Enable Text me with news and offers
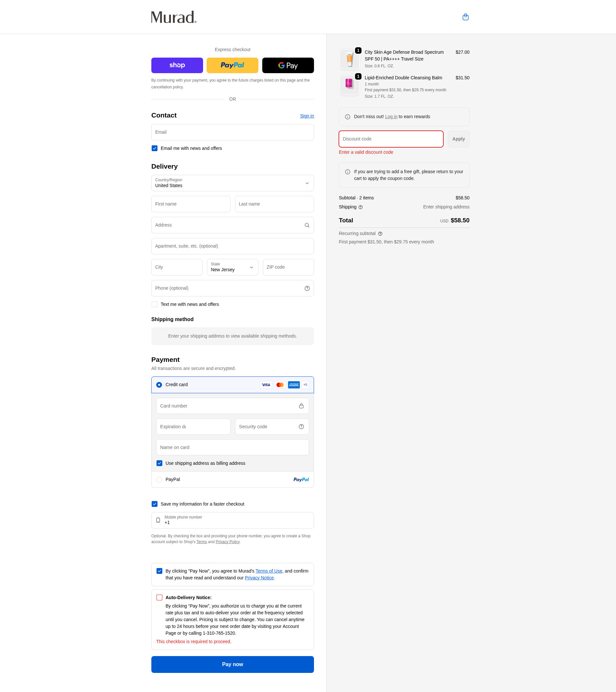This screenshot has height=692, width=616. (x=155, y=304)
